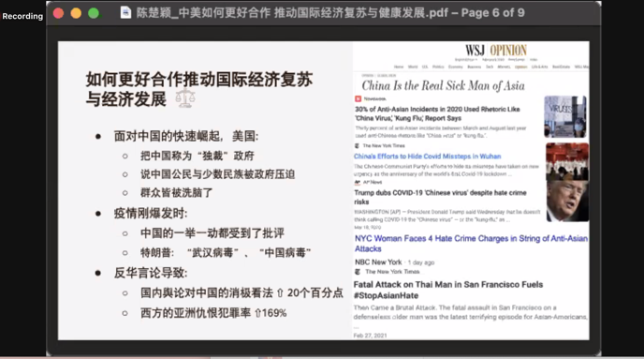The height and width of the screenshot is (359, 644).
Task: Click the China Is the Real Sick Man headline
Action: pyautogui.click(x=443, y=85)
